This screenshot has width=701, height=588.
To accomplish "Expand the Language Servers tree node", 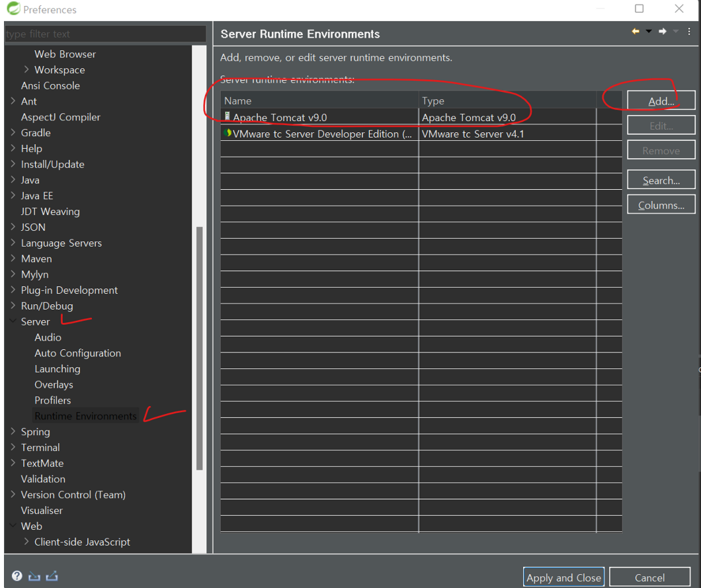I will pyautogui.click(x=13, y=243).
